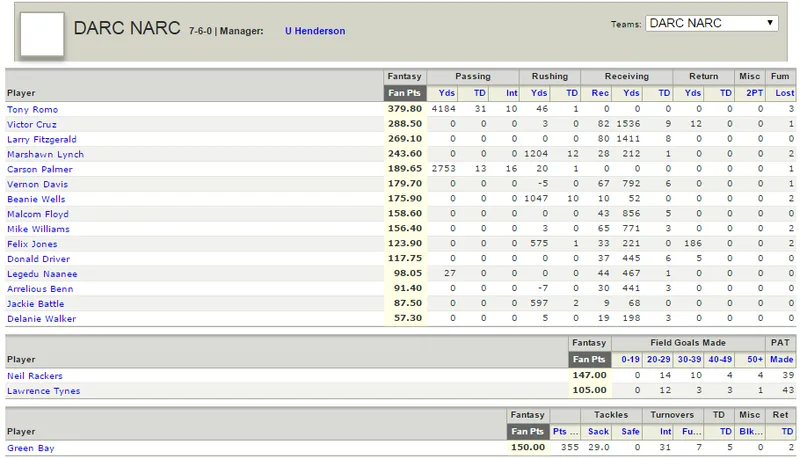Sort by Misc 2PT column

click(755, 93)
